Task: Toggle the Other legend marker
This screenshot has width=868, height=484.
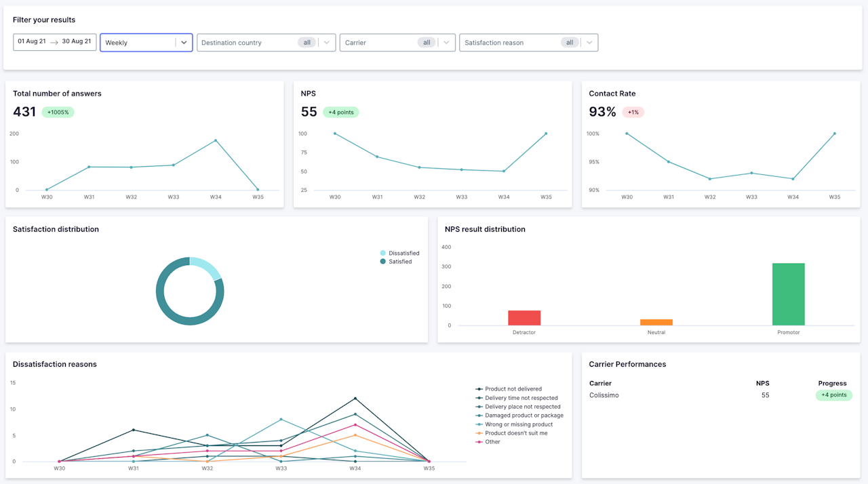Action: (479, 442)
